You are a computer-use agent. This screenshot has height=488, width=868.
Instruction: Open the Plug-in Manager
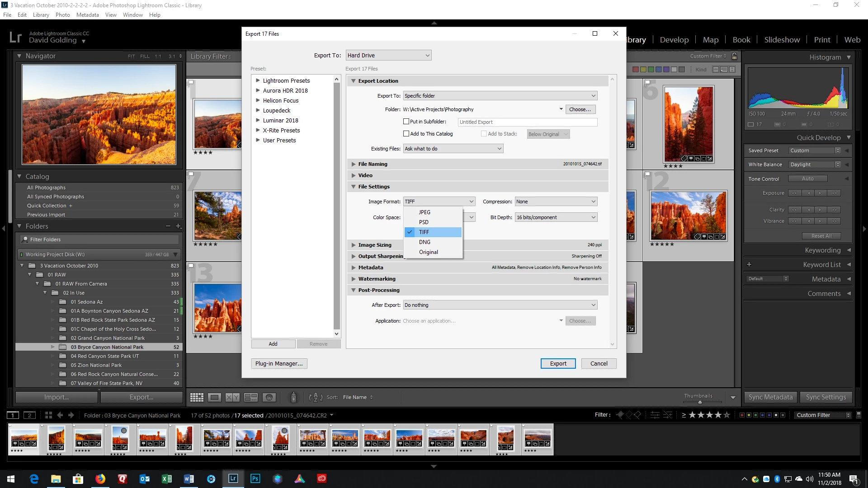coord(279,363)
